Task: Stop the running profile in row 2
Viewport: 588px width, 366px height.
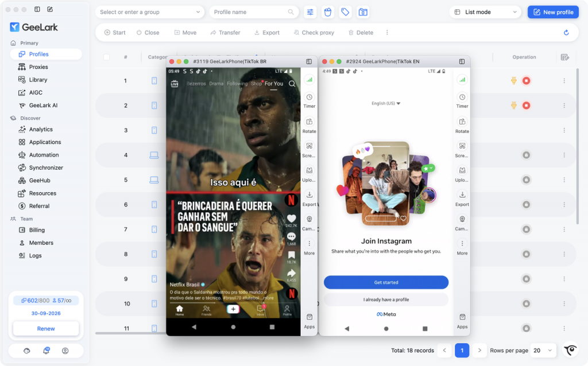Action: point(527,106)
